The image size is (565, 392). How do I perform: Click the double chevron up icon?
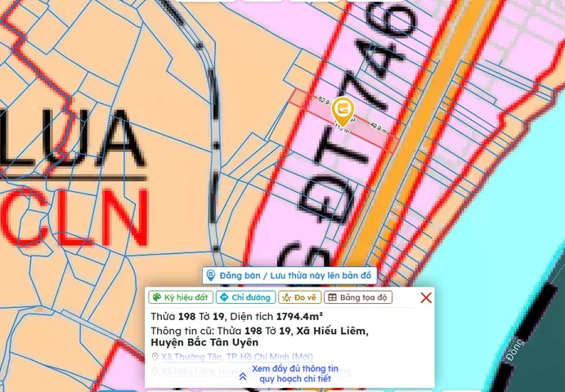(x=243, y=376)
